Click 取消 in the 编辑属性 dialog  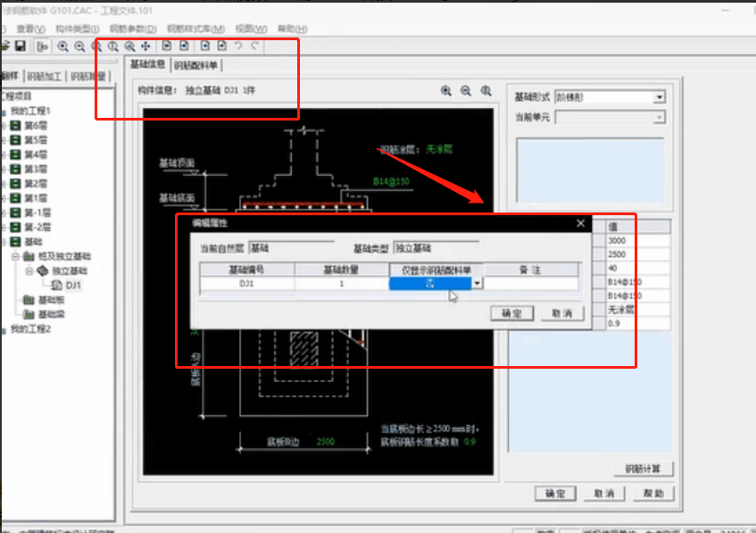pyautogui.click(x=561, y=313)
